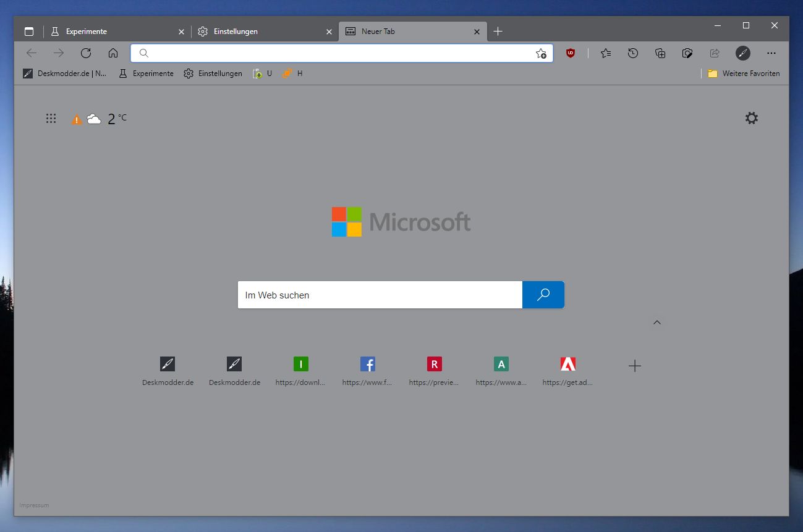Image resolution: width=803 pixels, height=532 pixels.
Task: Open the Favorites list icon
Action: (x=606, y=53)
